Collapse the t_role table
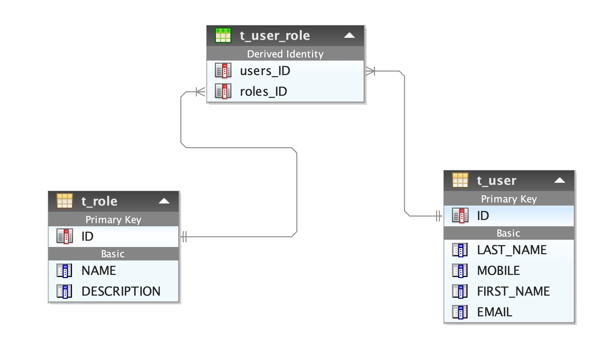Image resolution: width=612 pixels, height=364 pixels. [171, 204]
